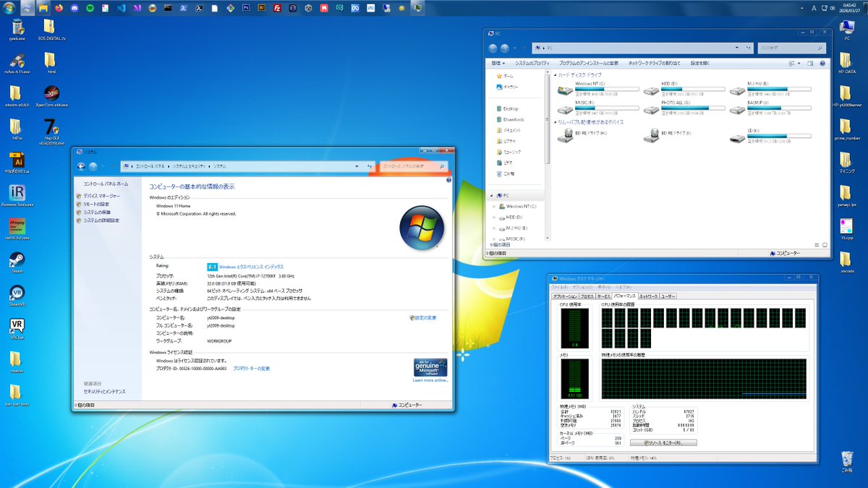Switch to プロセス tab in Task Manager
Screen dimensions: 868x488
tap(587, 296)
